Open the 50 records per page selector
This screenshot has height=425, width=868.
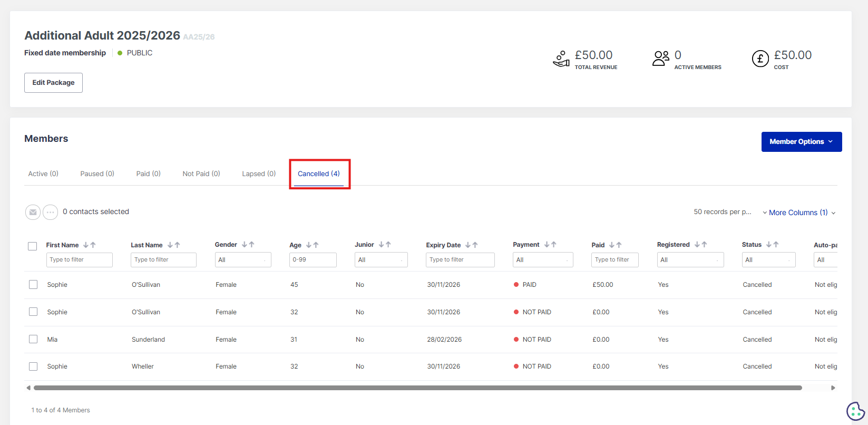(722, 212)
